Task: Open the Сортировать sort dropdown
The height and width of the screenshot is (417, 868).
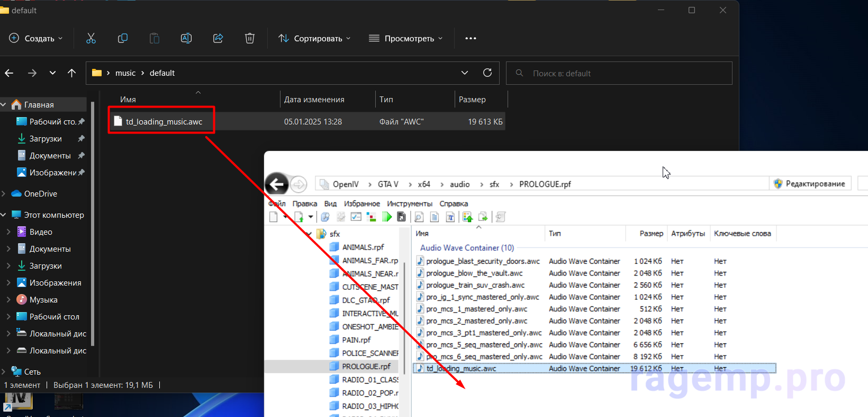Action: click(314, 38)
